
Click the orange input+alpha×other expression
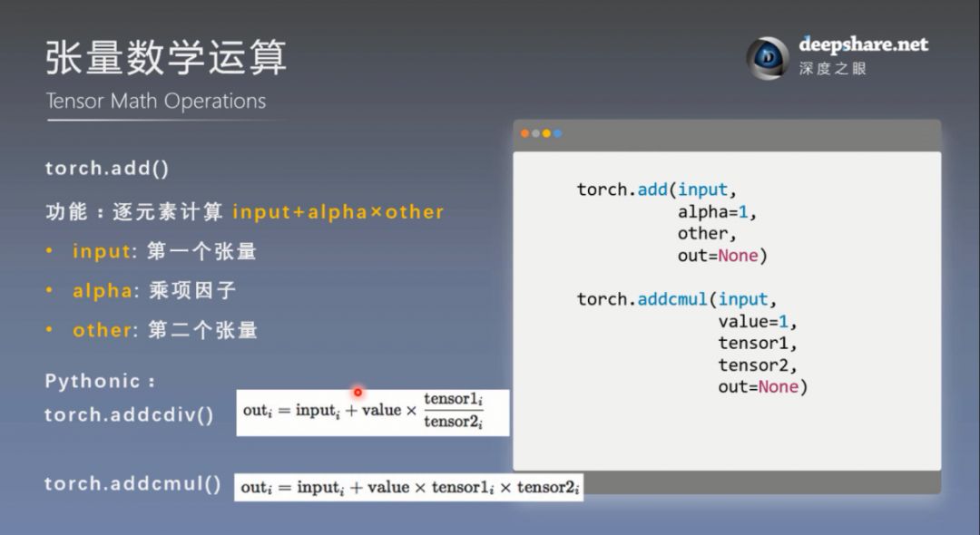coord(338,212)
